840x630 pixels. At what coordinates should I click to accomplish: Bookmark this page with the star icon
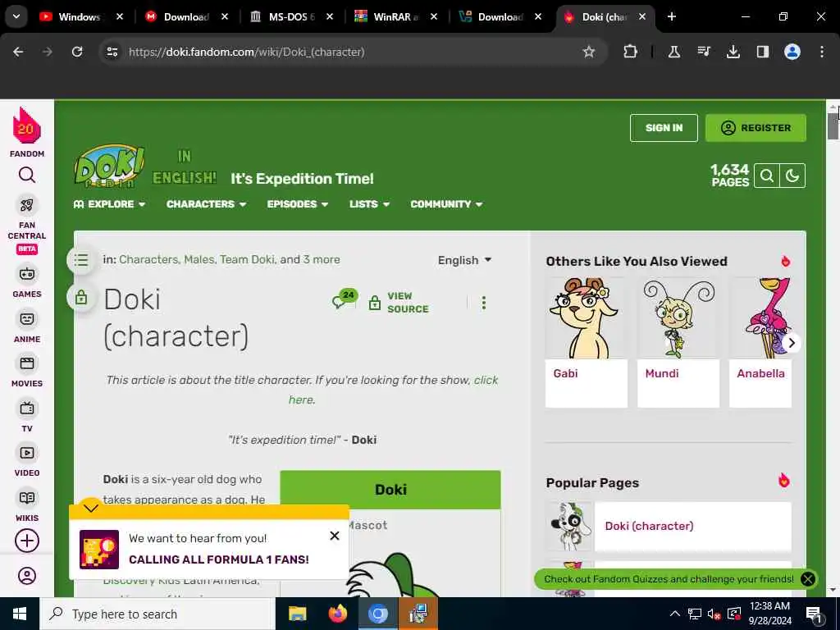click(589, 52)
